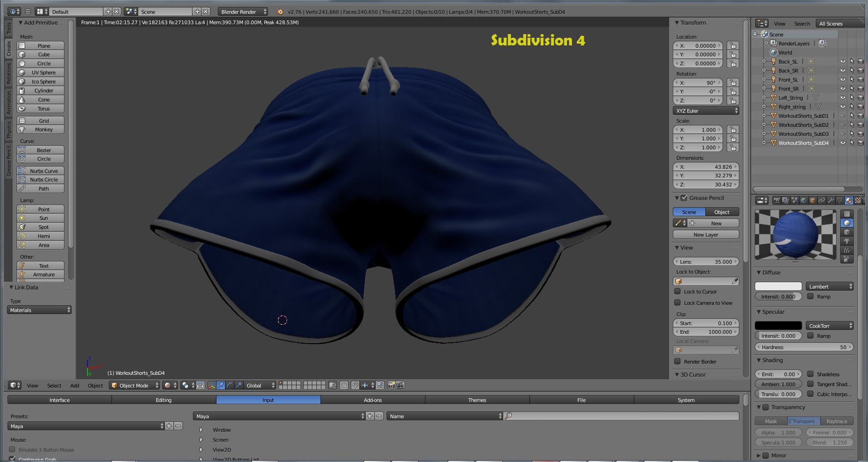Hide the Left_String object in outliner
The height and width of the screenshot is (462, 868).
pyautogui.click(x=843, y=98)
